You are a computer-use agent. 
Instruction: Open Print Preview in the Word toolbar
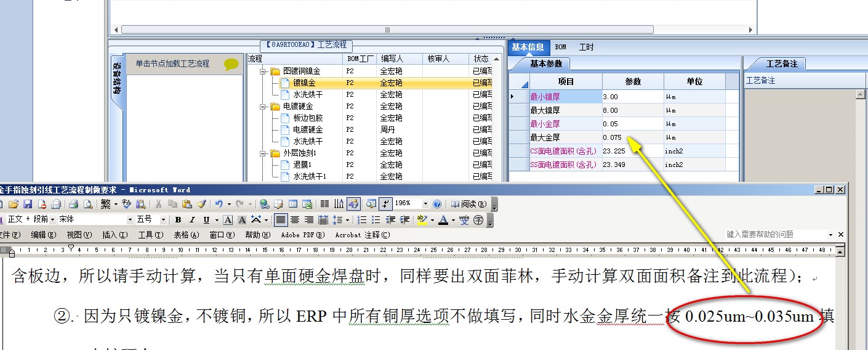click(87, 204)
